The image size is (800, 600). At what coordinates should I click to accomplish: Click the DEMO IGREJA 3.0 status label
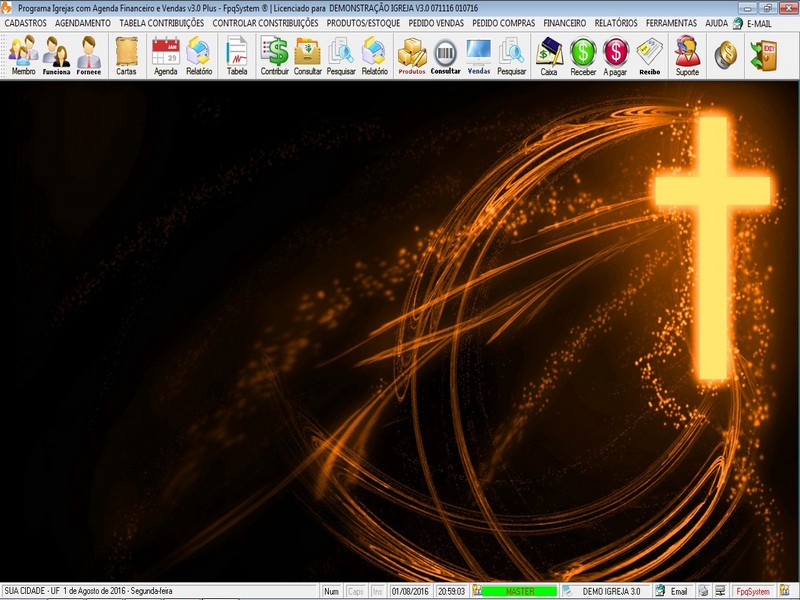(x=611, y=591)
